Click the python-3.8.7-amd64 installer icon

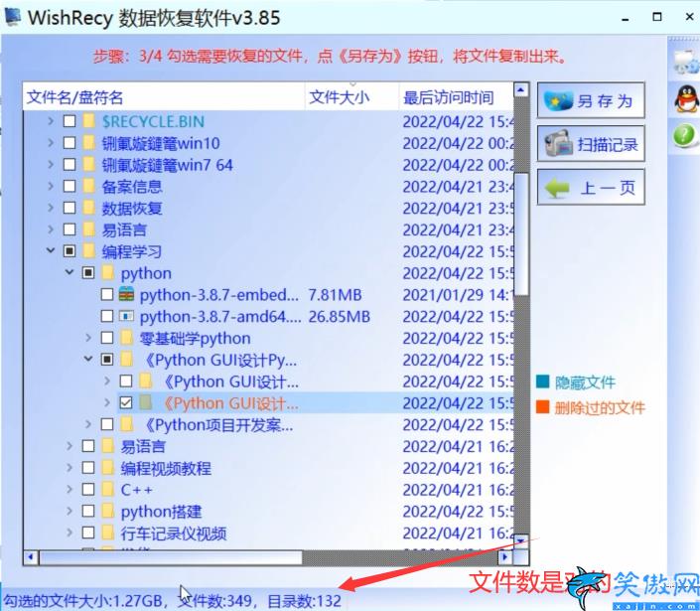pyautogui.click(x=126, y=316)
